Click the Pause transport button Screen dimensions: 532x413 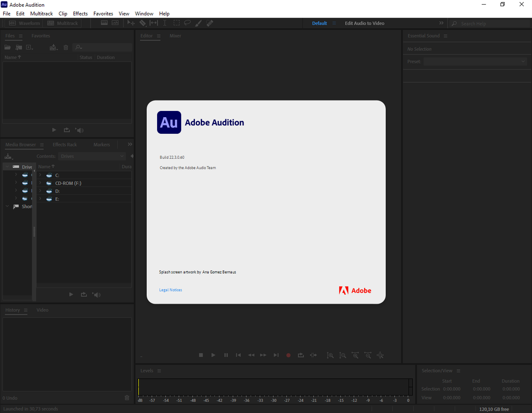226,355
